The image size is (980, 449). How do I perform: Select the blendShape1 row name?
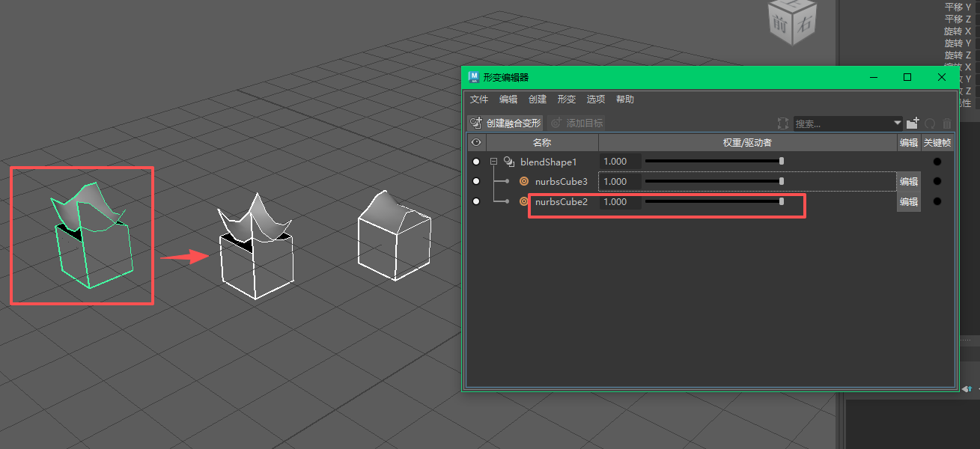click(x=549, y=162)
